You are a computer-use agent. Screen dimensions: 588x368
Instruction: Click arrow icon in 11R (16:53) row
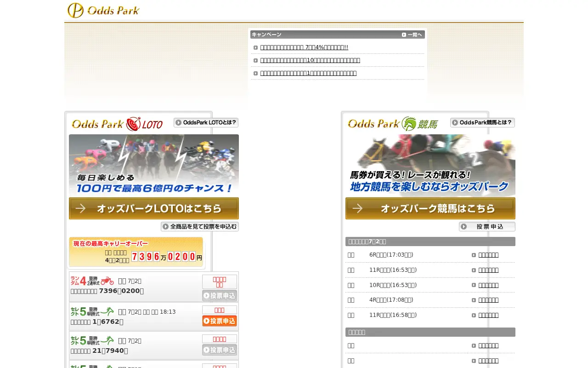(x=474, y=270)
